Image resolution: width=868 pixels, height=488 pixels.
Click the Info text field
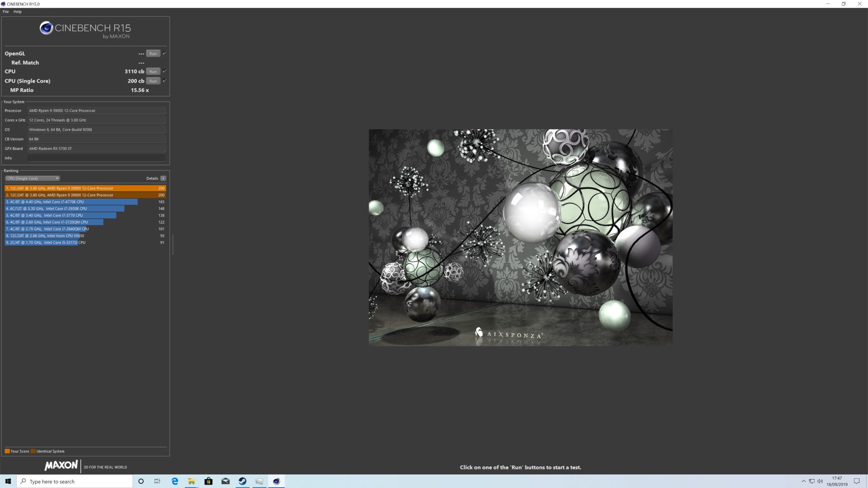coord(97,158)
